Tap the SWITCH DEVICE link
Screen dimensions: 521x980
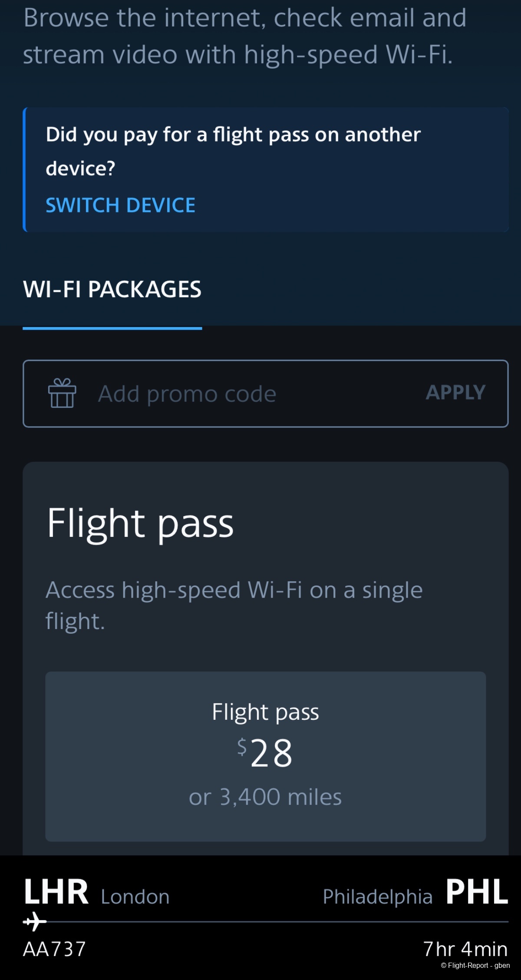point(120,205)
